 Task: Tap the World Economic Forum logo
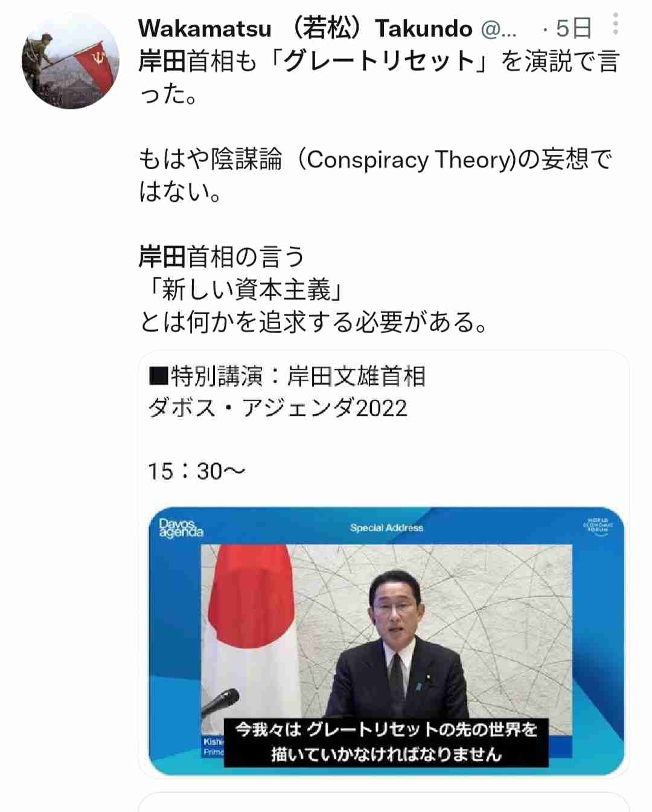point(598,526)
